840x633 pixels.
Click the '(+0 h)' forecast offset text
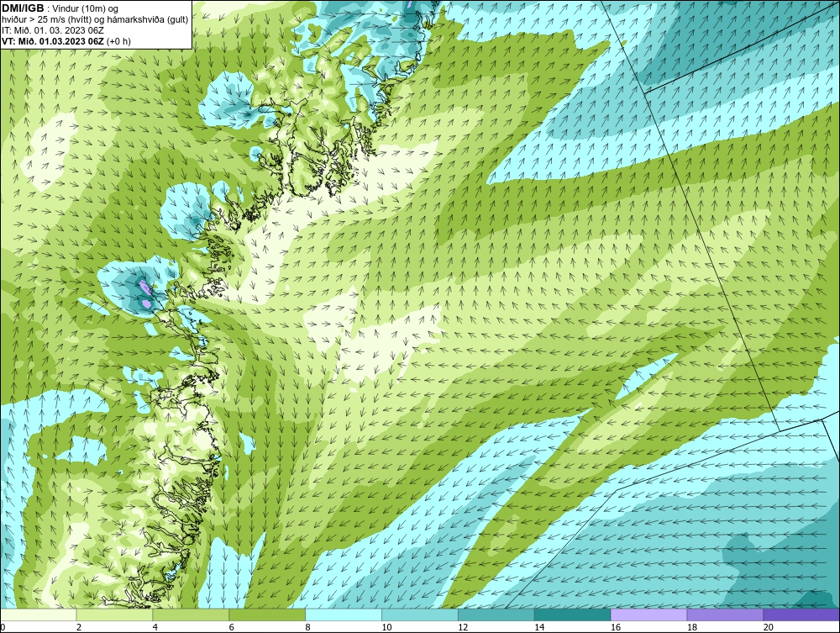[119, 41]
